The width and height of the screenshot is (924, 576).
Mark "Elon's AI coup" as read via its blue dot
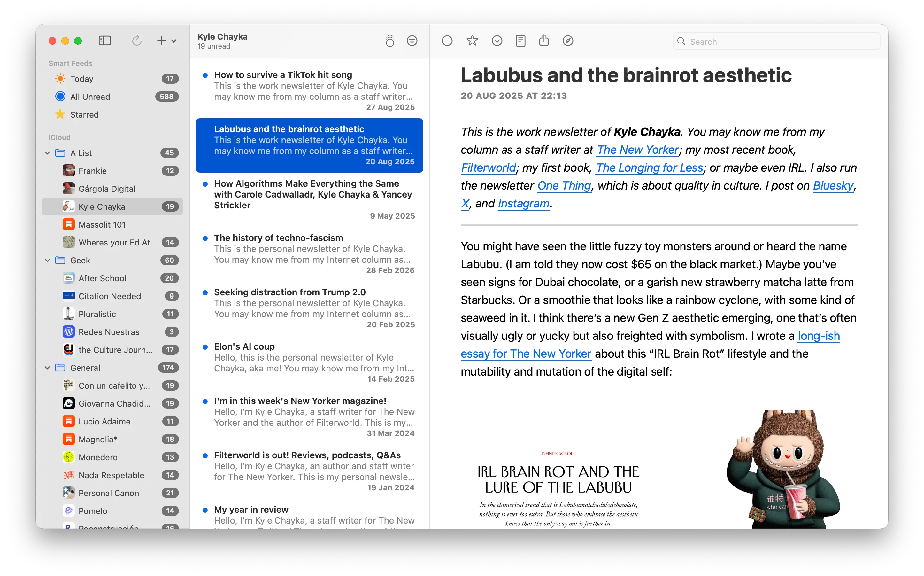(x=205, y=347)
